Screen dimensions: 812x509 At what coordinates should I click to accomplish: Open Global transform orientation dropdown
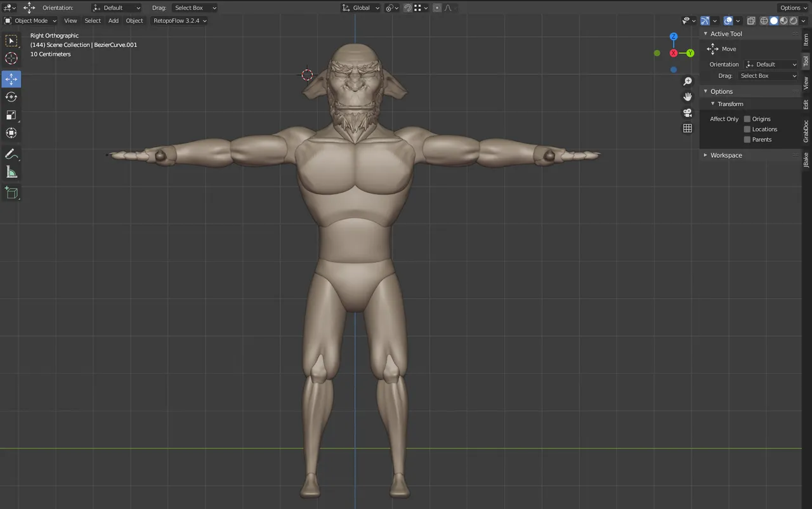tap(360, 8)
